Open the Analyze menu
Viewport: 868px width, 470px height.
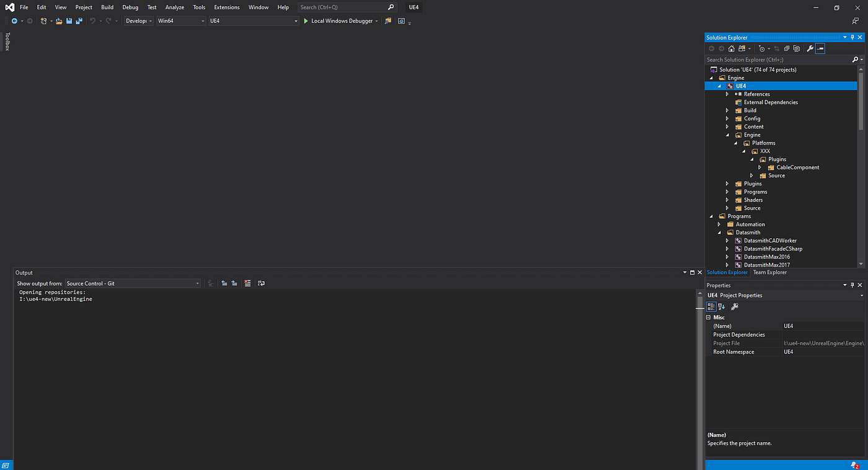[x=175, y=7]
